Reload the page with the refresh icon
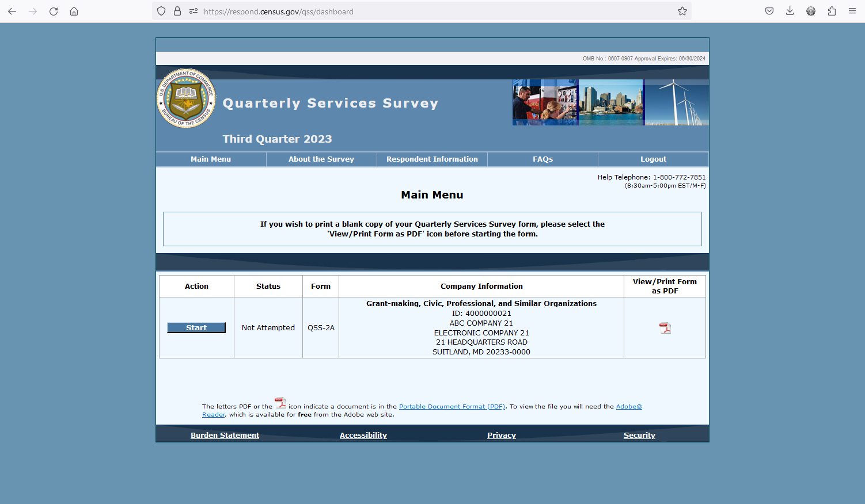This screenshot has height=504, width=865. (x=54, y=12)
